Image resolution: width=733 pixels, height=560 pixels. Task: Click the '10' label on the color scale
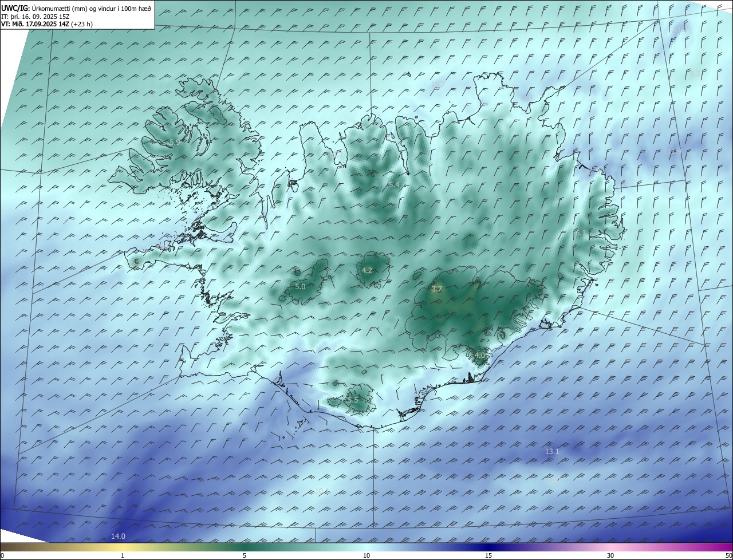click(x=366, y=556)
